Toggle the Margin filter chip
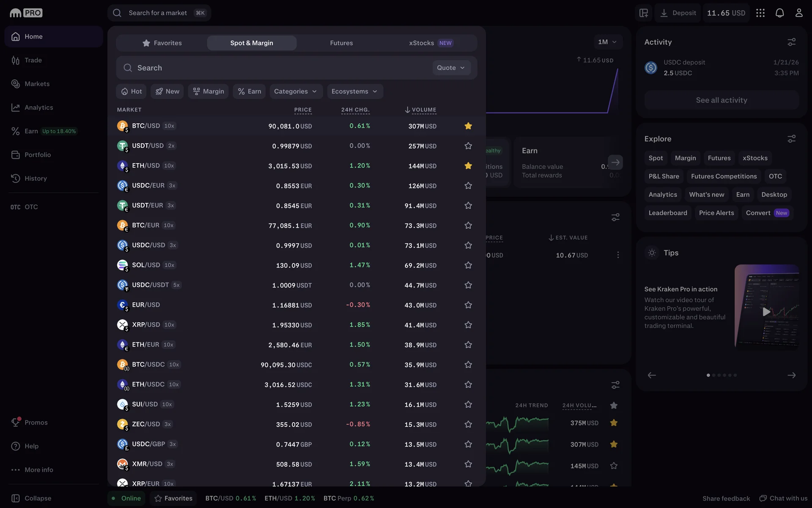 (x=208, y=91)
